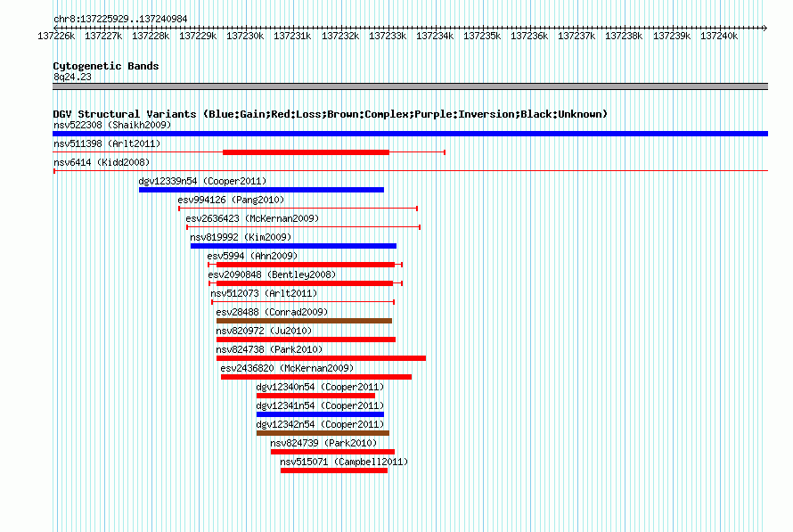Click the esv2090848 (Bentley2008) label
The width and height of the screenshot is (793, 532).
[272, 274]
